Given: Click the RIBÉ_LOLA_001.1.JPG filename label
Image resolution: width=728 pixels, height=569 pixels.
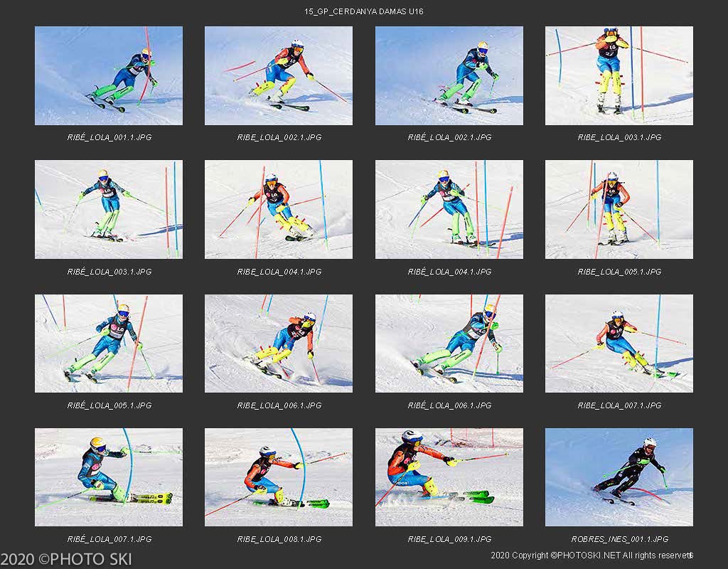Looking at the screenshot, I should (x=109, y=137).
